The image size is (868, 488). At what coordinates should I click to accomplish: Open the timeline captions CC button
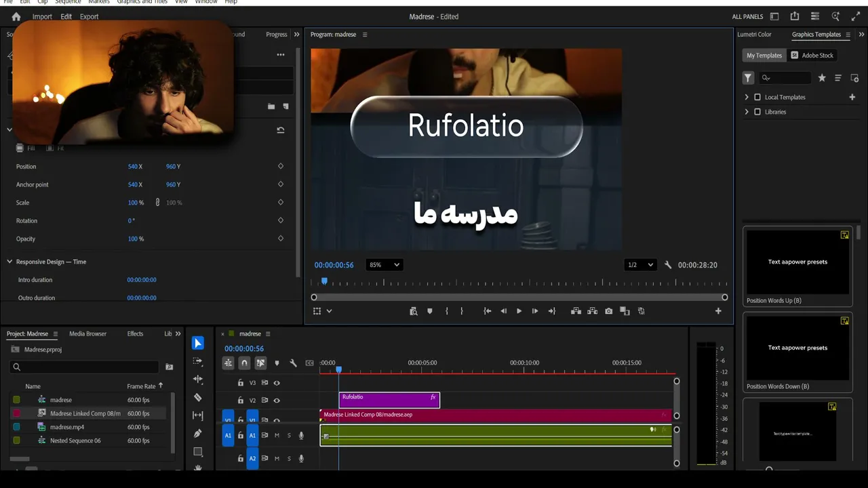click(x=310, y=363)
